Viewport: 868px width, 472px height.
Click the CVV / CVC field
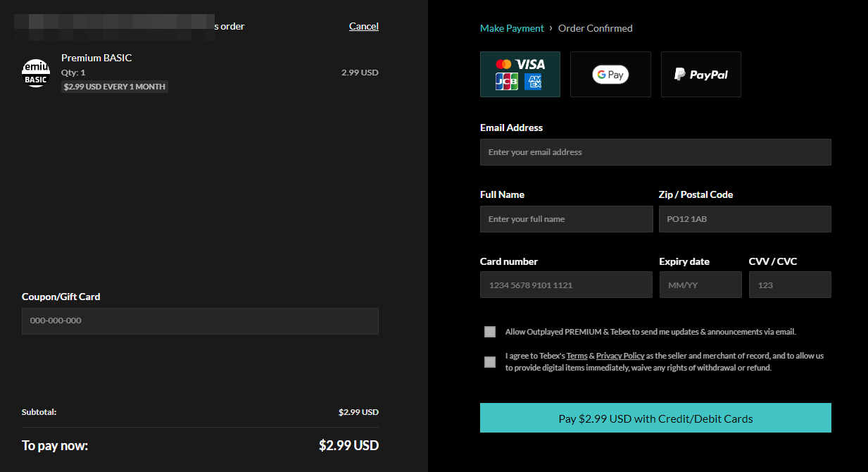790,285
